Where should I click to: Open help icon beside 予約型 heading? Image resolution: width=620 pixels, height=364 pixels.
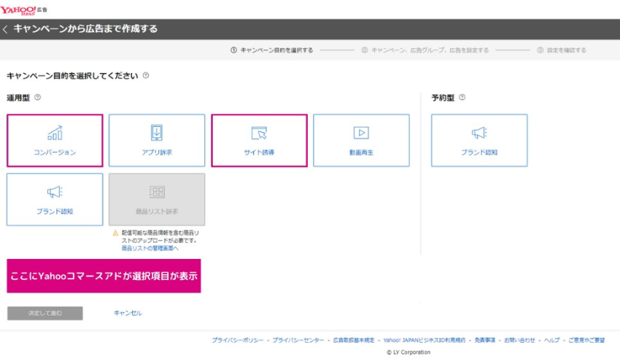tap(462, 97)
